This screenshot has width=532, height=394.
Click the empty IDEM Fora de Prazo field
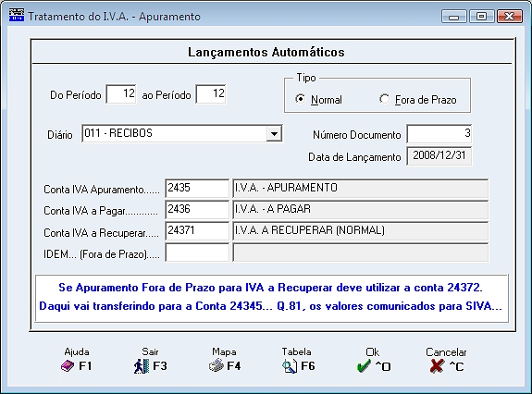click(x=197, y=252)
